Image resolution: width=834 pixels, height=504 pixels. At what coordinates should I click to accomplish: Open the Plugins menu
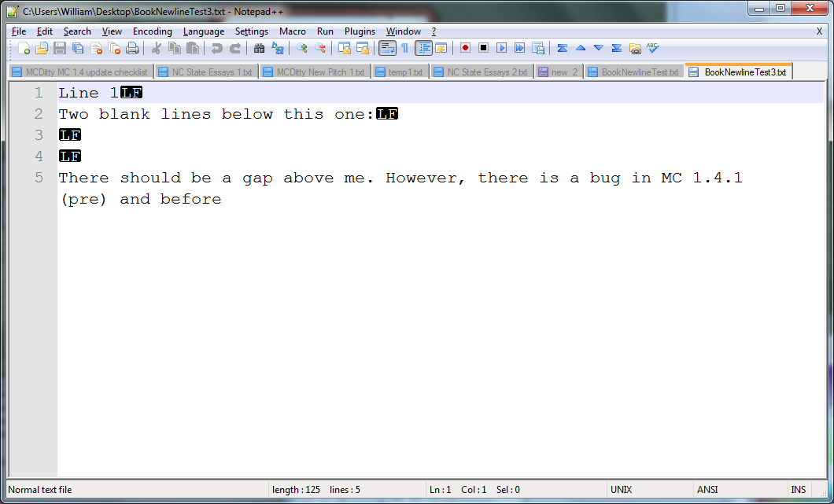[360, 31]
